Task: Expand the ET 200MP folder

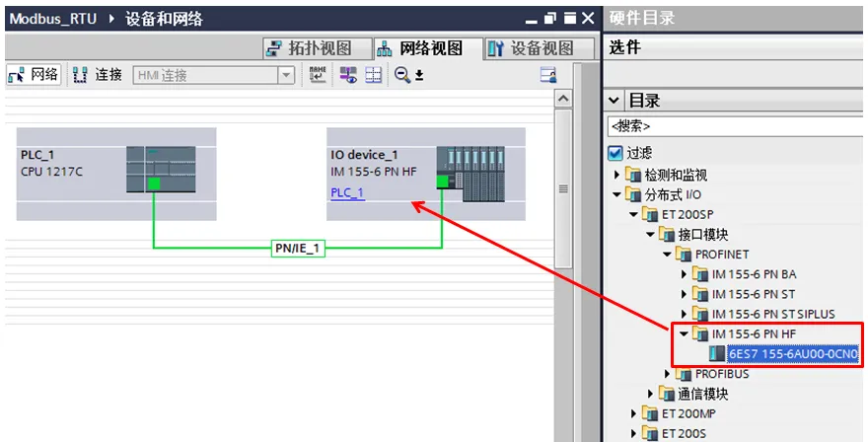Action: coord(634,413)
